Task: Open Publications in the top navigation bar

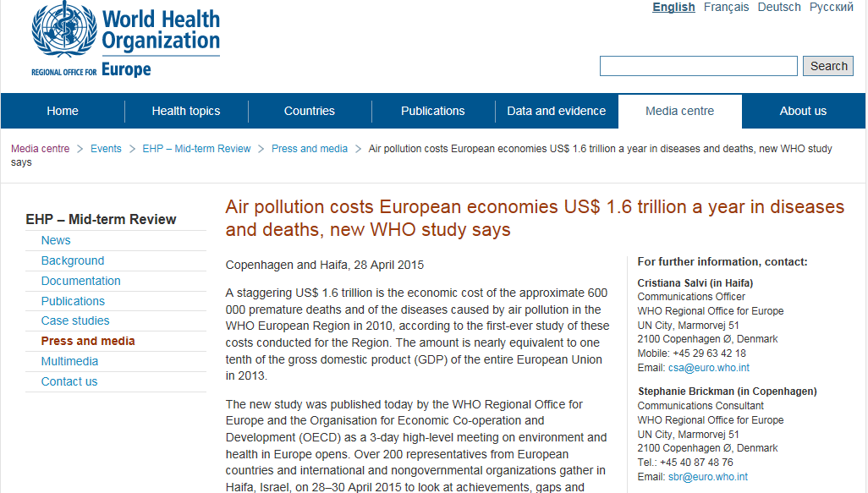Action: point(433,111)
